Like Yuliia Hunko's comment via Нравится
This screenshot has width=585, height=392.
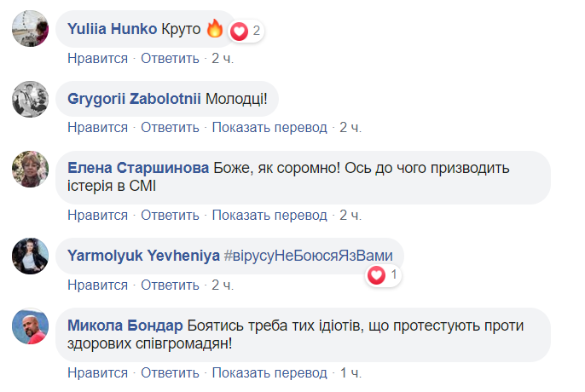[97, 58]
